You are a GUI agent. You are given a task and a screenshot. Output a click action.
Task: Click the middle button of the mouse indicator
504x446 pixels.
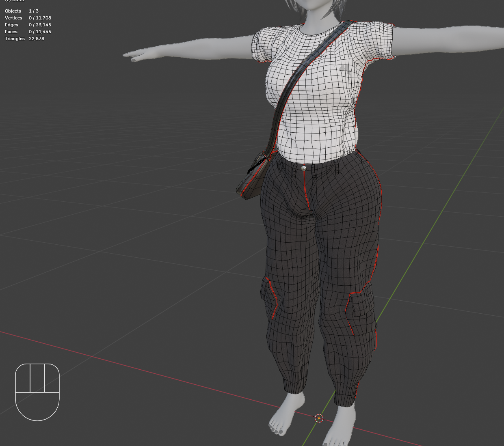click(x=37, y=378)
